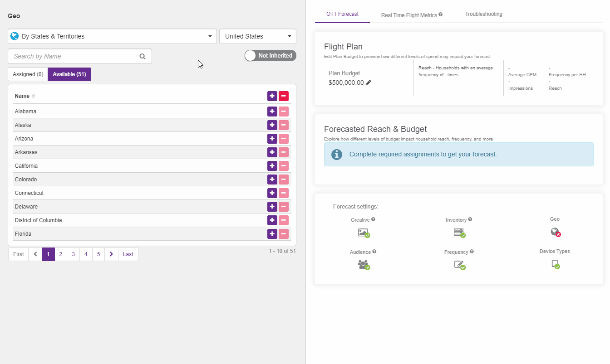Select the Geo icon with red error badge
The image size is (610, 364).
tap(555, 232)
